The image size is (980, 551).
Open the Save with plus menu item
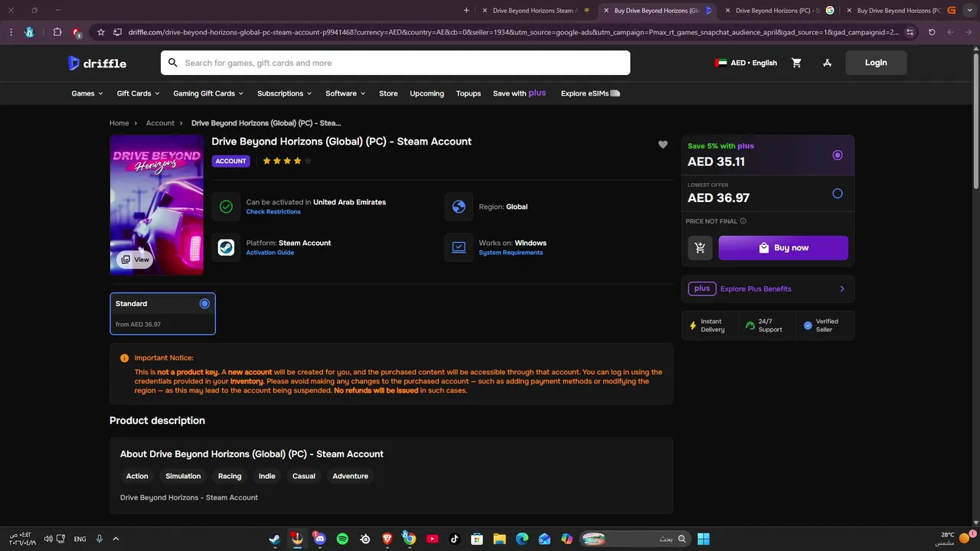519,93
